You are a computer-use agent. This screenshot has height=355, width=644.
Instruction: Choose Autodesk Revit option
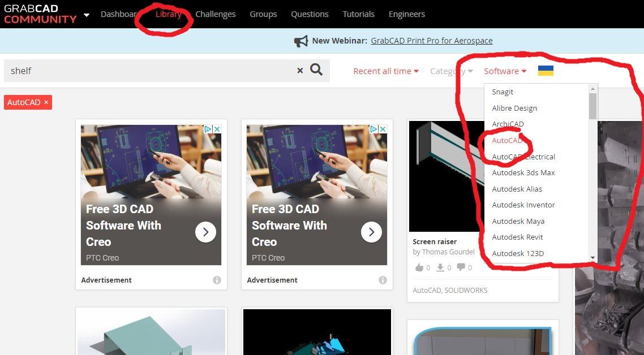pos(517,237)
